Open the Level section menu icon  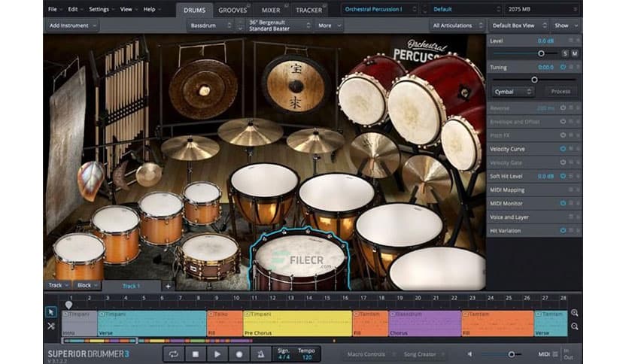(x=570, y=41)
